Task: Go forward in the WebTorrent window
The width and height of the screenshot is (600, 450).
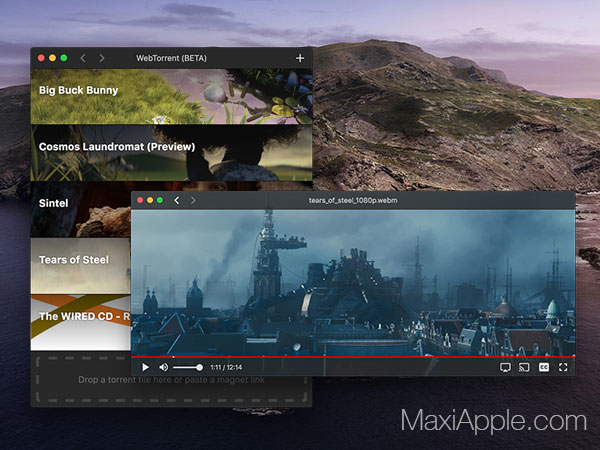Action: [x=101, y=58]
